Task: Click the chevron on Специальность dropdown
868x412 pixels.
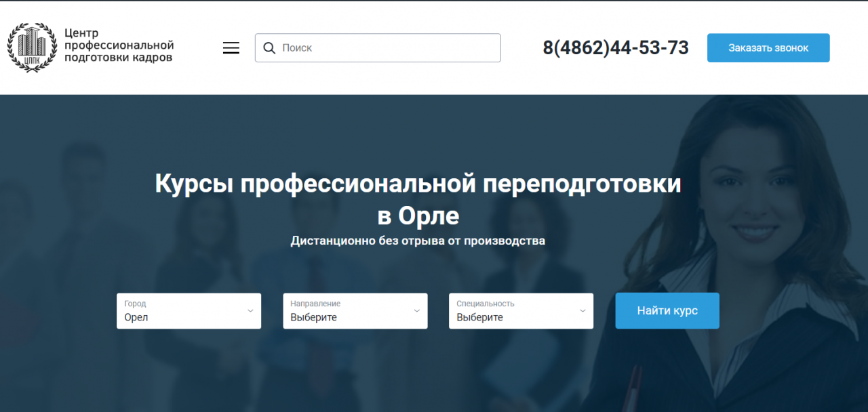Action: [x=581, y=311]
